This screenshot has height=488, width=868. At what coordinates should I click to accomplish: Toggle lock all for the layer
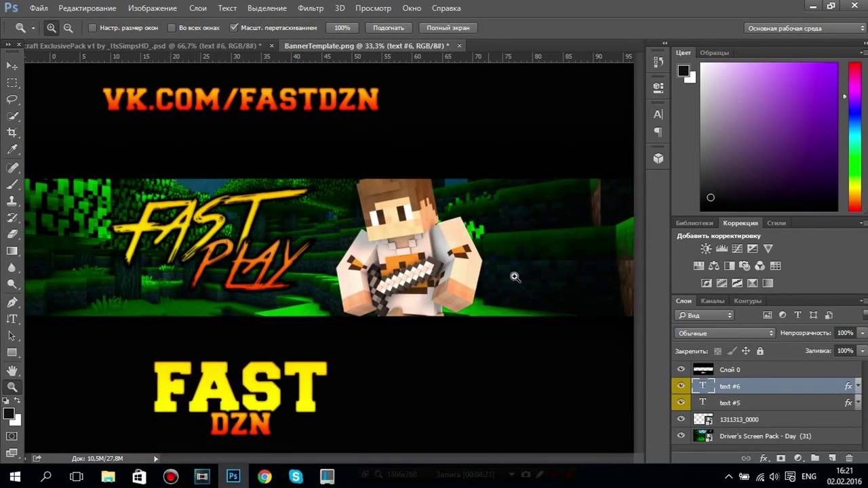coord(760,351)
